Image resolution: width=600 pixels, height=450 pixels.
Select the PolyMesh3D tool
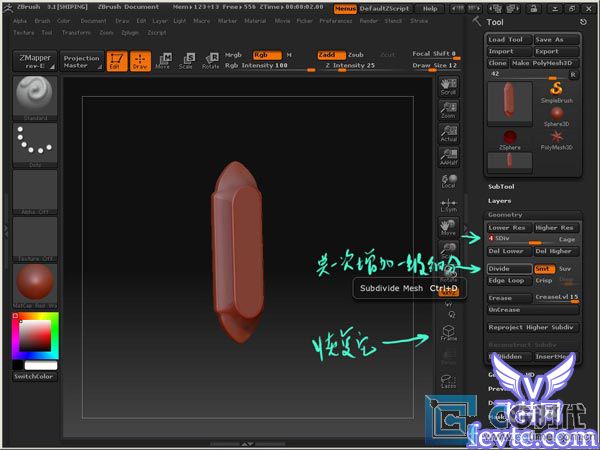point(556,140)
